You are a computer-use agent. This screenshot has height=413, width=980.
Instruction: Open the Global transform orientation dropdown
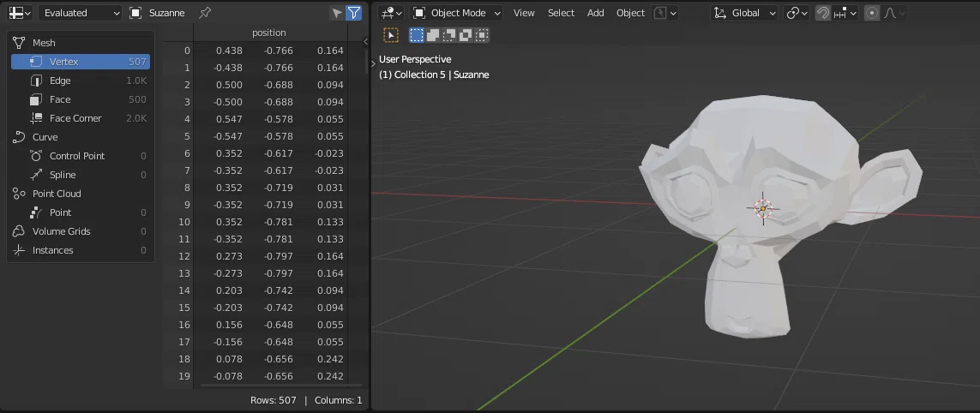click(744, 13)
